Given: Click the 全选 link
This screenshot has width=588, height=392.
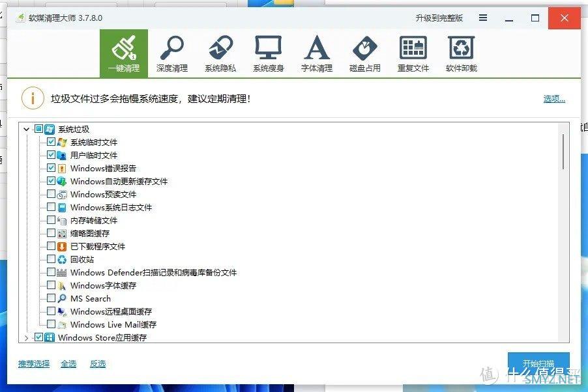Looking at the screenshot, I should click(68, 363).
